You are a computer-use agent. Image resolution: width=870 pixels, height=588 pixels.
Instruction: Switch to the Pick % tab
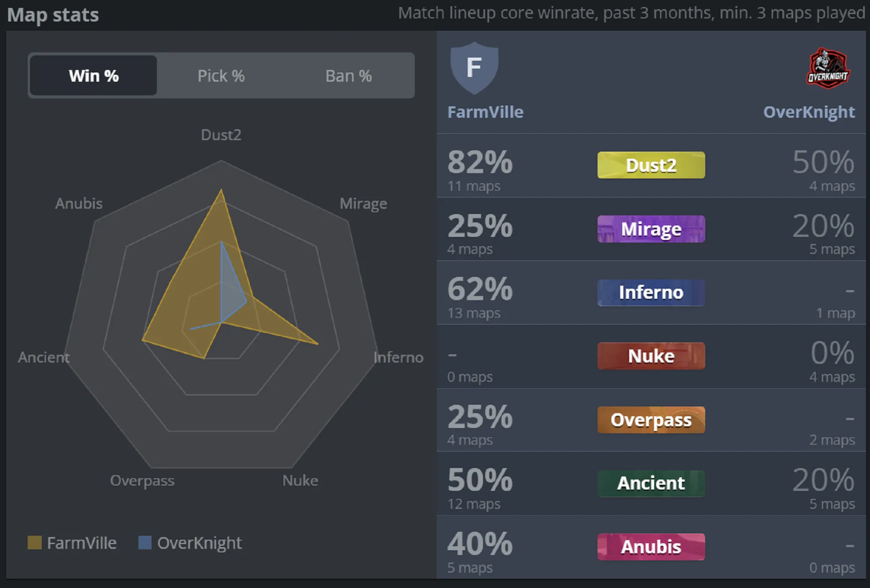221,76
